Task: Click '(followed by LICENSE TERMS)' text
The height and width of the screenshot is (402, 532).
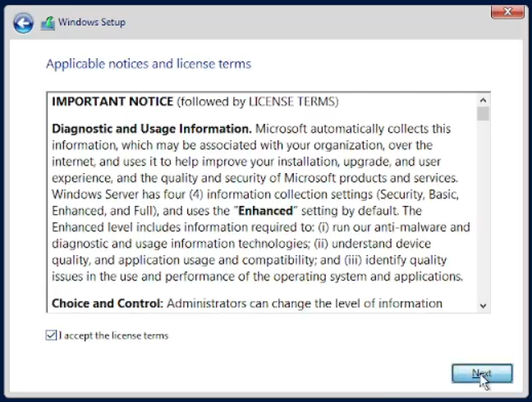Action: click(x=257, y=102)
